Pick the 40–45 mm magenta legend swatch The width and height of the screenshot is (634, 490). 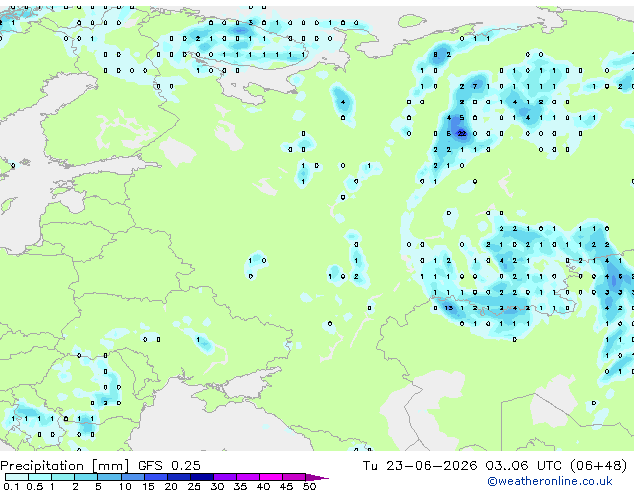[271, 477]
